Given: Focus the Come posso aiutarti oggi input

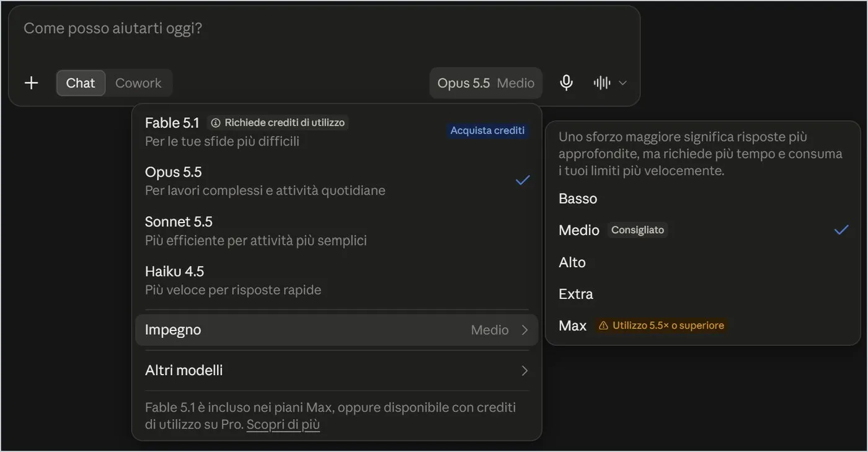Looking at the screenshot, I should point(324,29).
